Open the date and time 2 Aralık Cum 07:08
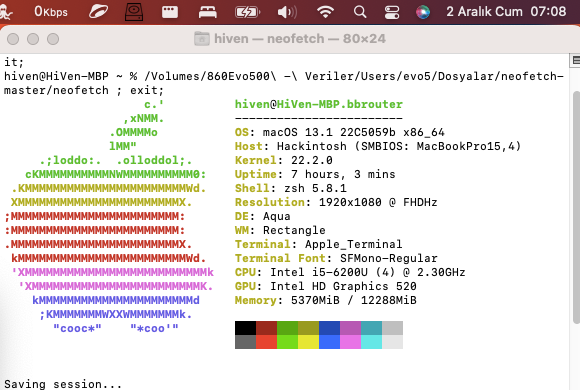The image size is (580, 390). coord(506,11)
